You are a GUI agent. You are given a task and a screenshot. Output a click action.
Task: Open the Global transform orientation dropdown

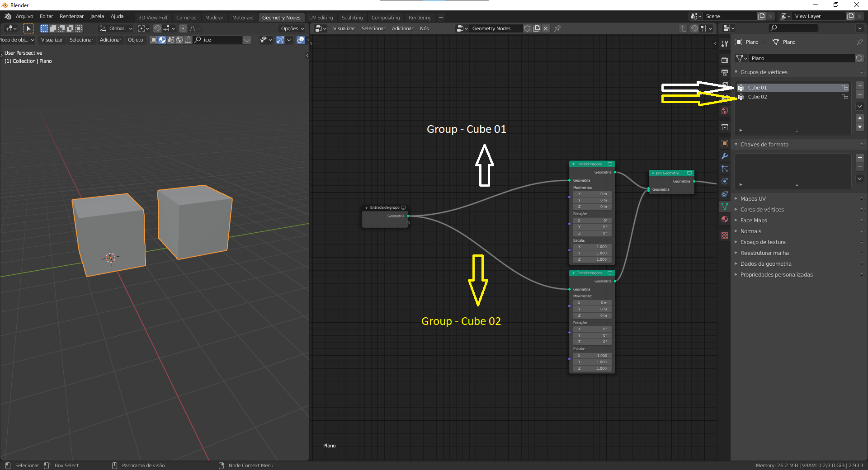[x=116, y=28]
